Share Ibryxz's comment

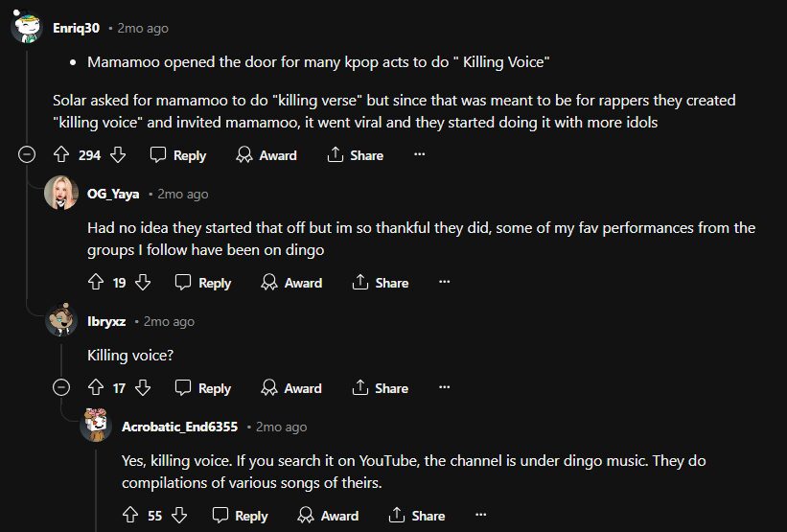(381, 387)
